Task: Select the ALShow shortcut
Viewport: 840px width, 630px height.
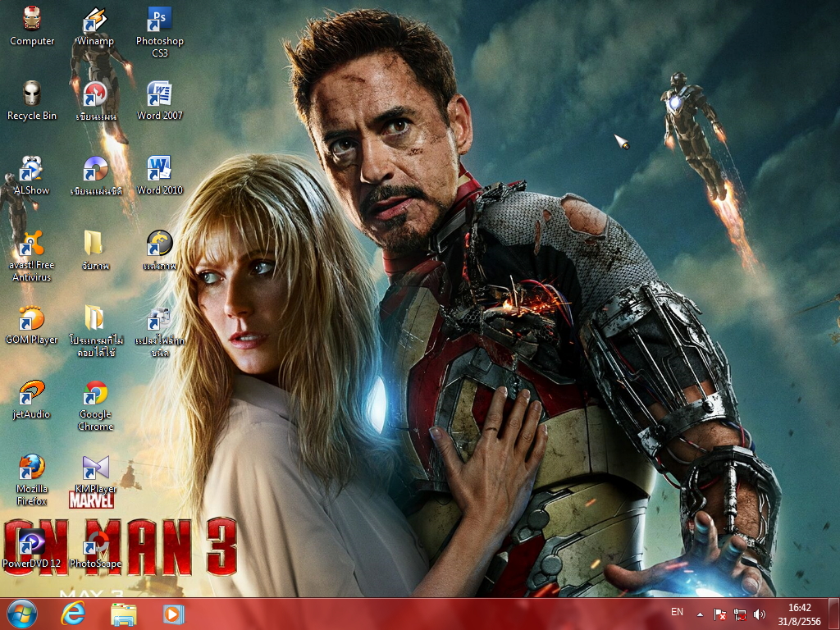Action: pos(32,176)
